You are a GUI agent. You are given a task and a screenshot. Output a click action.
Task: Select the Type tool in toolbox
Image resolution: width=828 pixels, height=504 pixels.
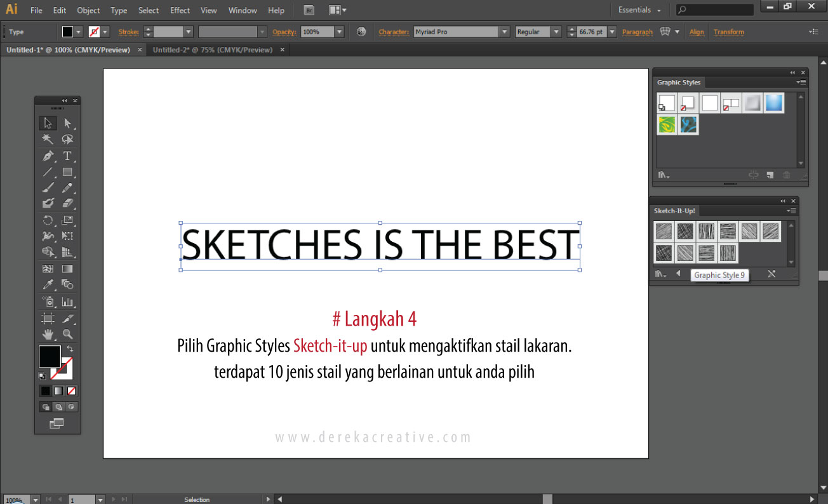pyautogui.click(x=67, y=156)
